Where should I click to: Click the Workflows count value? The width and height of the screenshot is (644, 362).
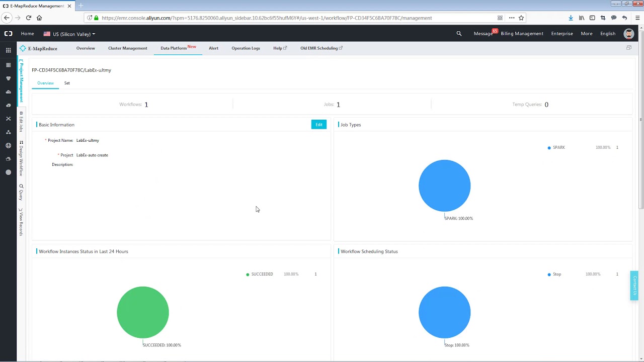[146, 105]
